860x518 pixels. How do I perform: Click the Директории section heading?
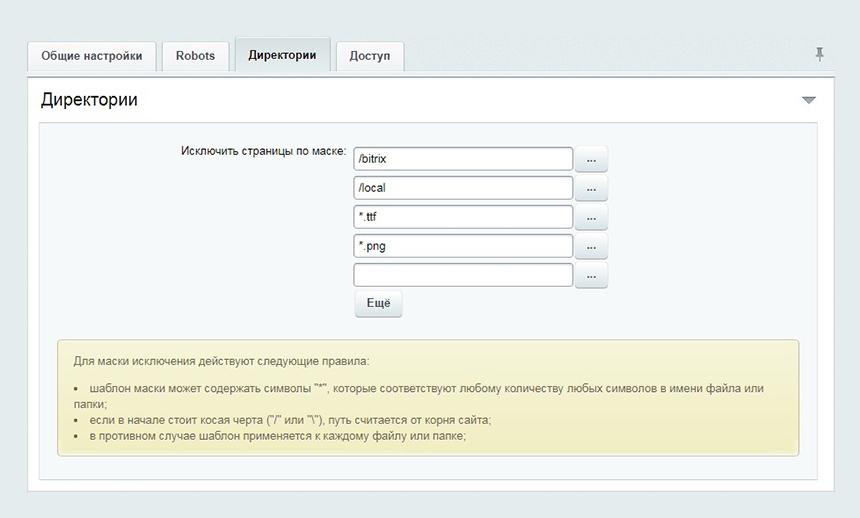89,100
